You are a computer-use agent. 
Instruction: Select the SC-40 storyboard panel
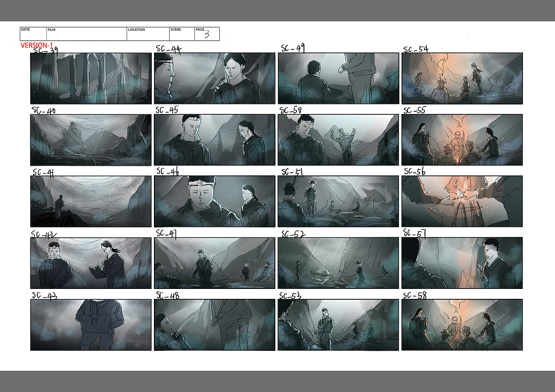click(x=91, y=140)
